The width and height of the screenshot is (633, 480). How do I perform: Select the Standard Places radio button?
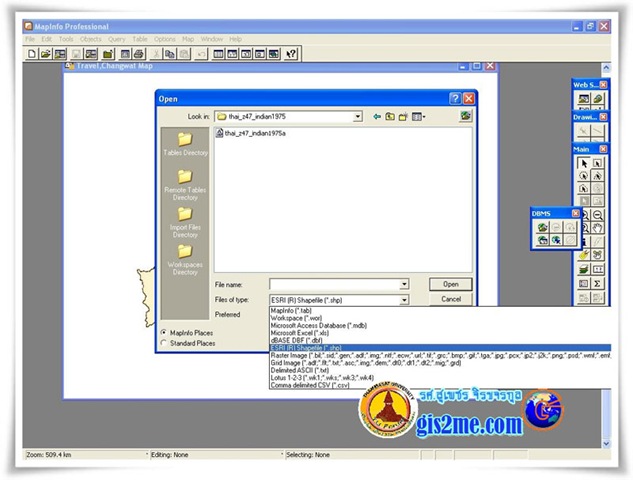pyautogui.click(x=164, y=343)
